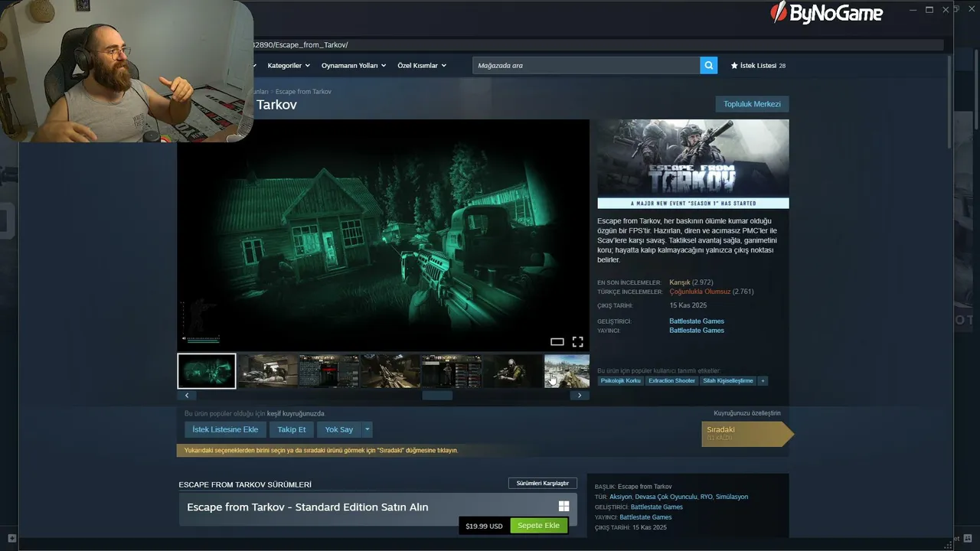Click the Extraction Shooter tag
Screen dimensions: 980x551
pos(671,380)
